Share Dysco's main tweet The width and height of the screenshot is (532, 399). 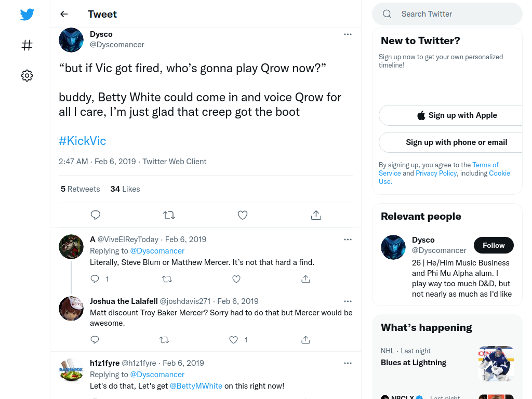click(316, 215)
